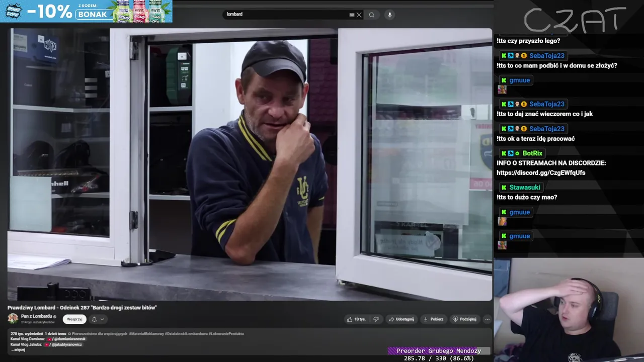Click the streamer webcam overlay
The image size is (644, 362).
pos(569,310)
